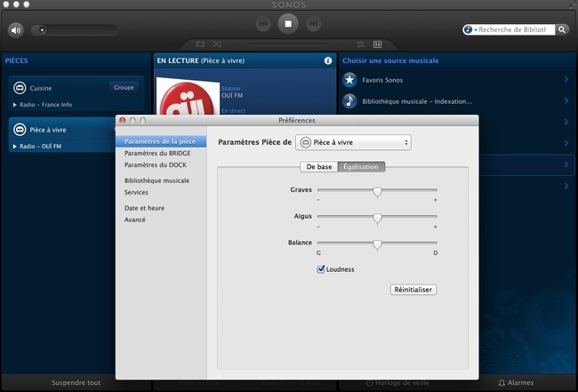The image size is (578, 392).
Task: Toggle repeat mode icon
Action: [200, 44]
